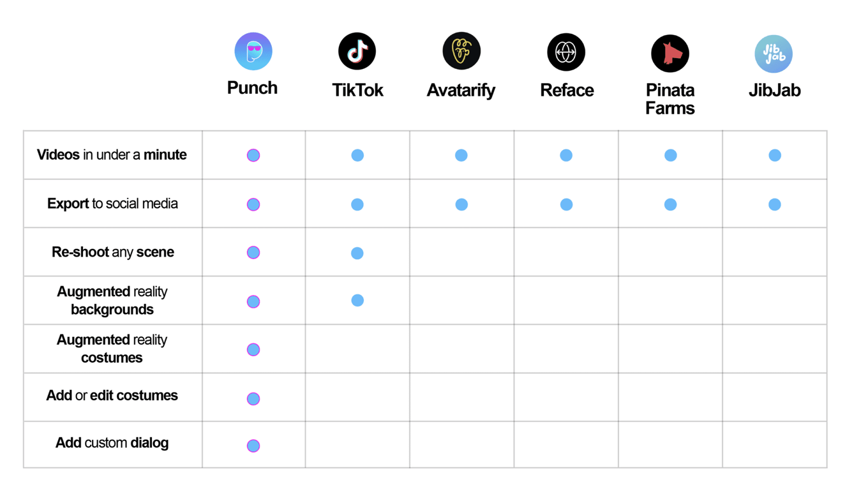This screenshot has height=503, width=868.
Task: Click JibJab dot for Export to social media
Action: point(775,204)
